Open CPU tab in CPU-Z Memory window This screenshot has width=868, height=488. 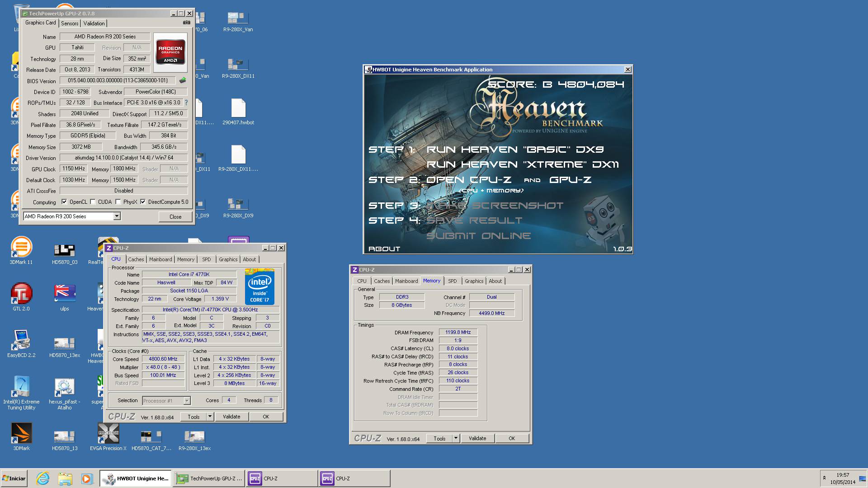click(362, 281)
